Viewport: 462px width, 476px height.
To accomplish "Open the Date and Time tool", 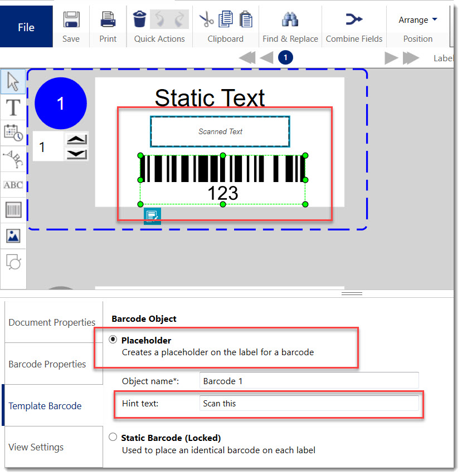I will [12, 133].
